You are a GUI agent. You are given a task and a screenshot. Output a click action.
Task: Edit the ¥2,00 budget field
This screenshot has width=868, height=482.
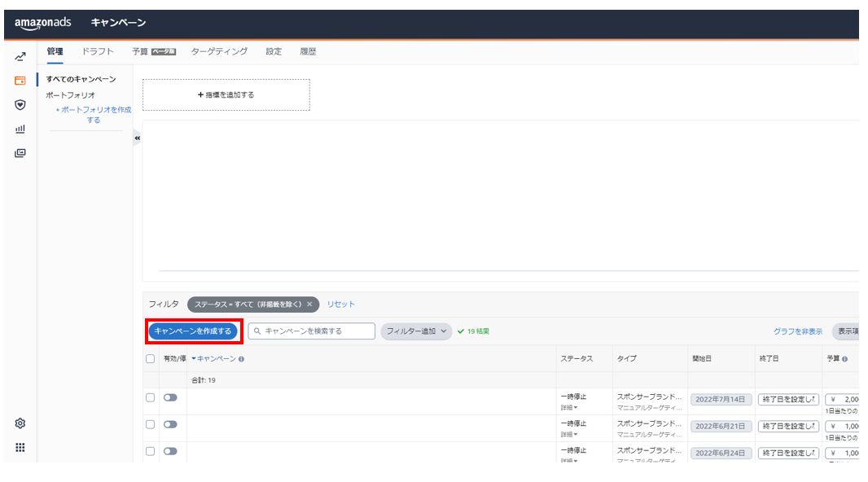coord(843,399)
